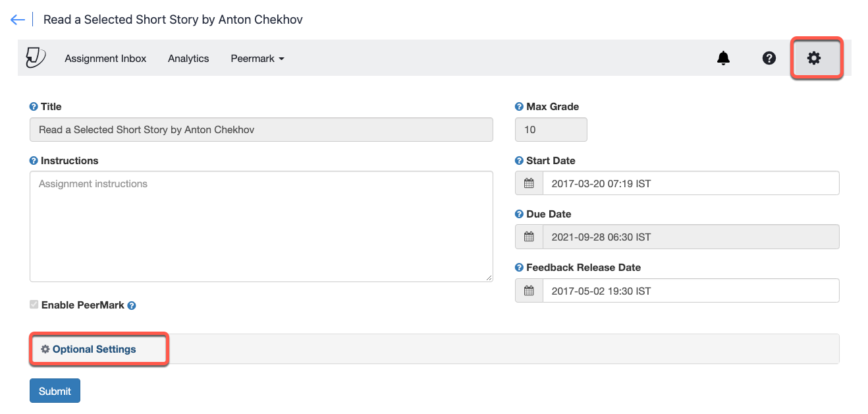Switch to the Analytics tab
The height and width of the screenshot is (414, 868).
tap(188, 59)
